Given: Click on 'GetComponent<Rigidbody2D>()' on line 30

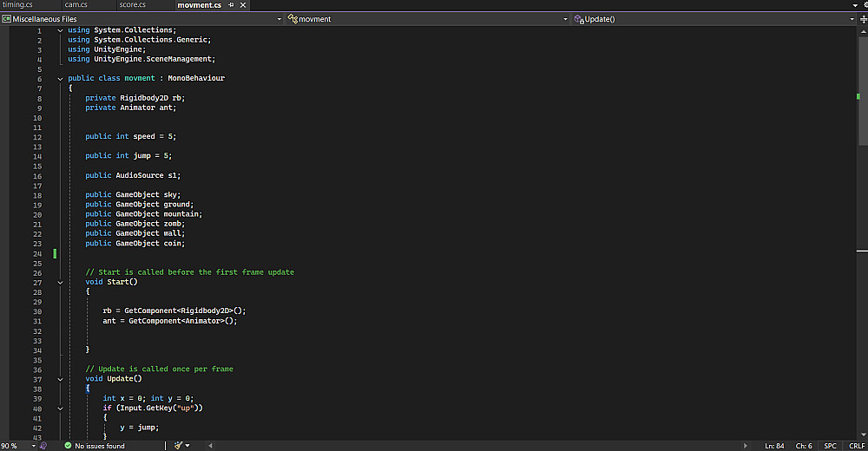Looking at the screenshot, I should (182, 311).
